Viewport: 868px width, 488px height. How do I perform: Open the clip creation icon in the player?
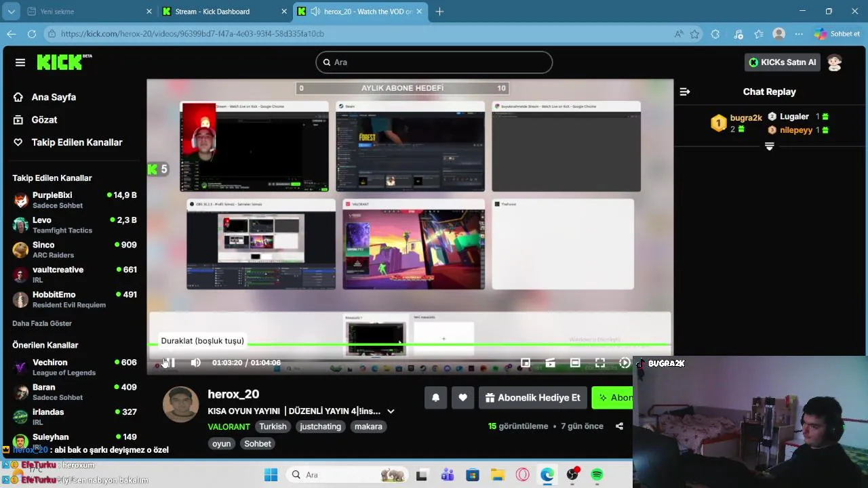pos(550,363)
